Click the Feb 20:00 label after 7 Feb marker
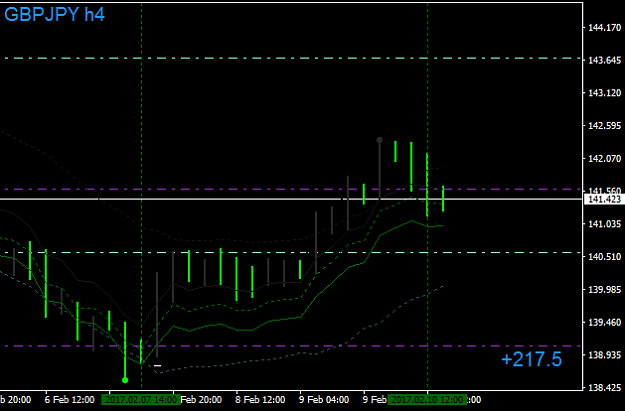Viewport: 625px width, 411px height. 201,399
